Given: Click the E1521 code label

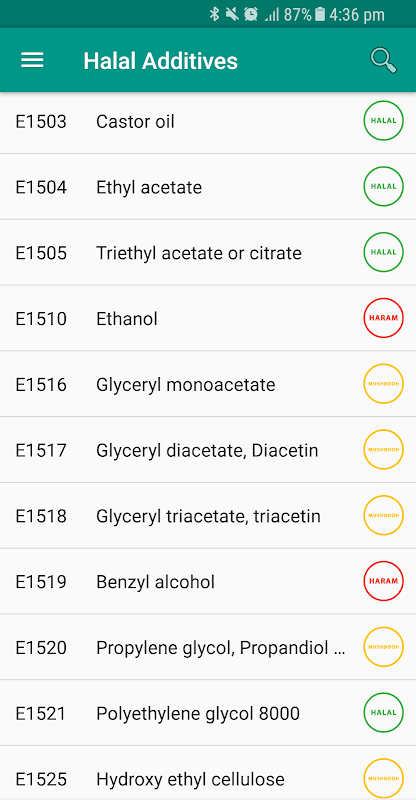Looking at the screenshot, I should tap(41, 713).
